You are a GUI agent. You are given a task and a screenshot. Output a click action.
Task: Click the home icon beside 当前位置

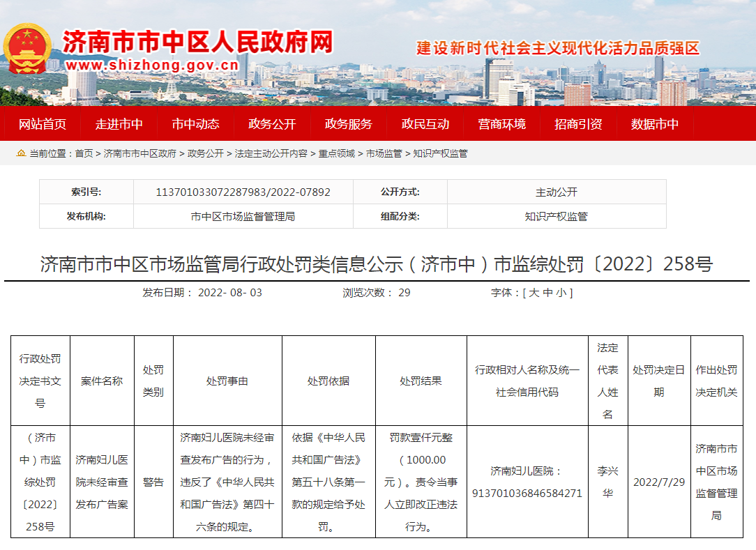coord(22,153)
